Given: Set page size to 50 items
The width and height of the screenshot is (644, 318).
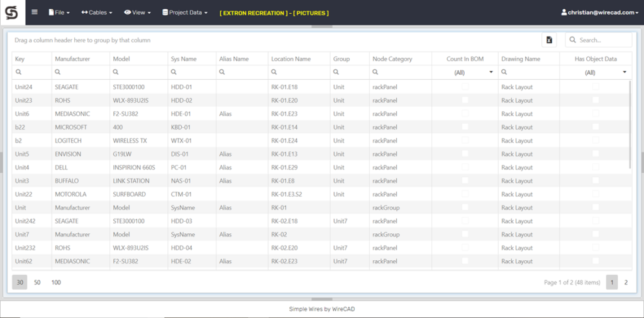Looking at the screenshot, I should click(37, 282).
